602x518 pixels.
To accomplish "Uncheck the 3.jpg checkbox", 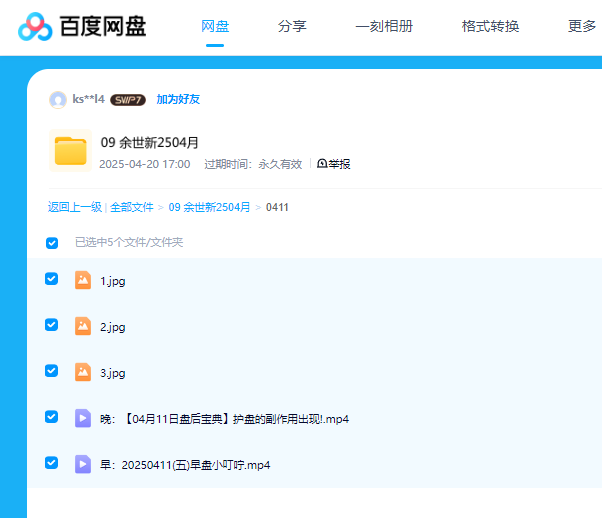I will tap(52, 371).
